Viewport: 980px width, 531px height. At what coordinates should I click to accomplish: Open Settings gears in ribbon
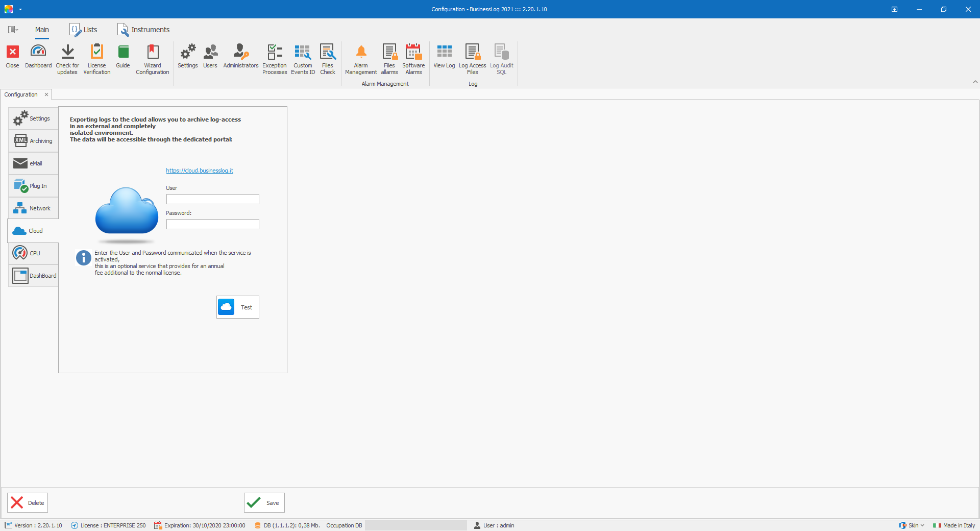click(x=188, y=52)
